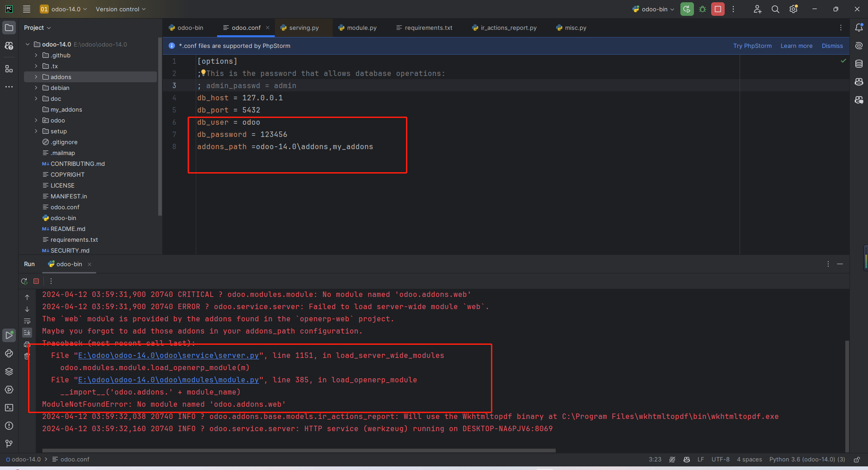868x470 pixels.
Task: Toggle soft-wrap in Run console
Action: pyautogui.click(x=27, y=321)
